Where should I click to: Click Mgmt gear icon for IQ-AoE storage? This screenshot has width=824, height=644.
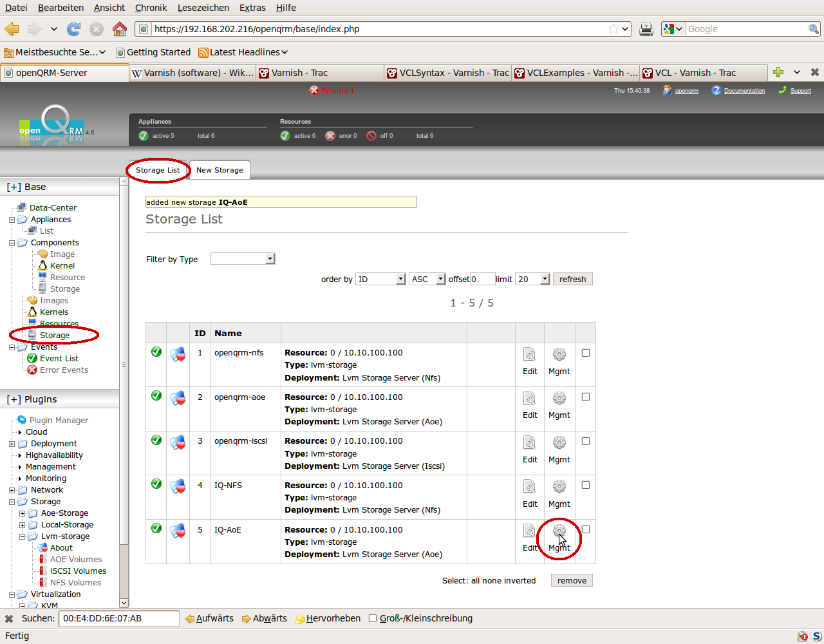point(559,531)
